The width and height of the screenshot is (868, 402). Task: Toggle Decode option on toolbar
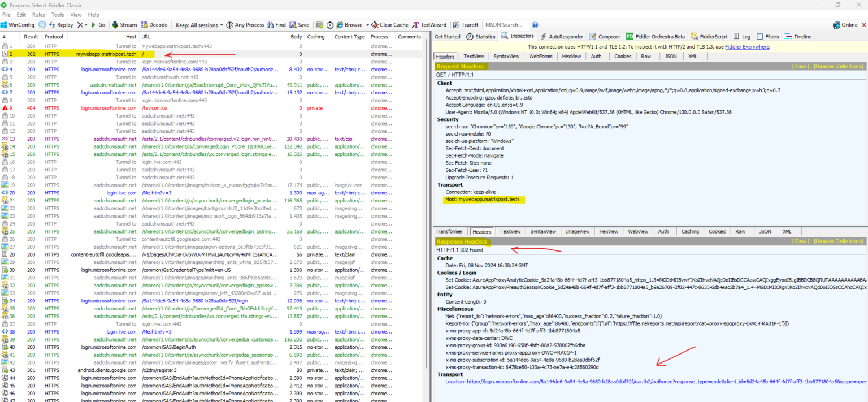coord(154,25)
